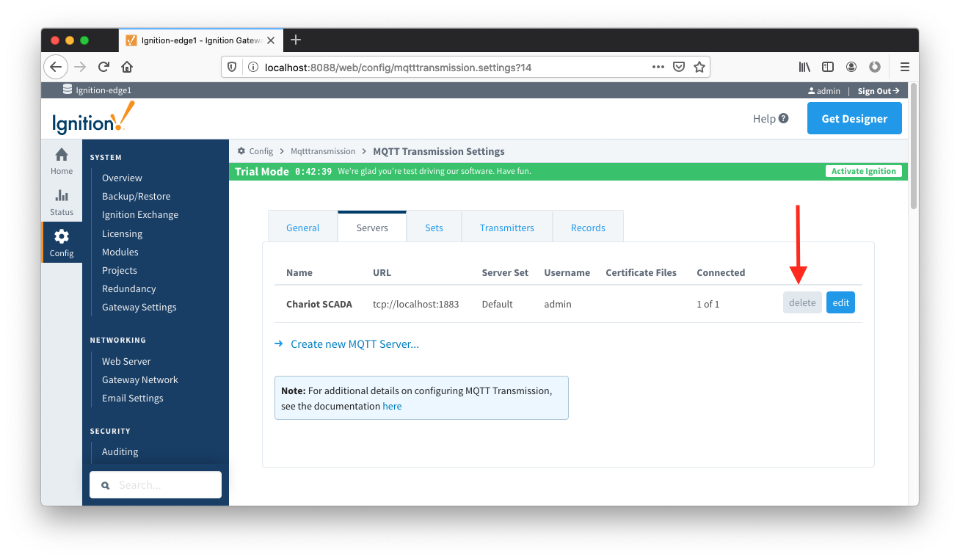The width and height of the screenshot is (960, 560).
Task: Open the Firefox Library icon
Action: coord(805,67)
